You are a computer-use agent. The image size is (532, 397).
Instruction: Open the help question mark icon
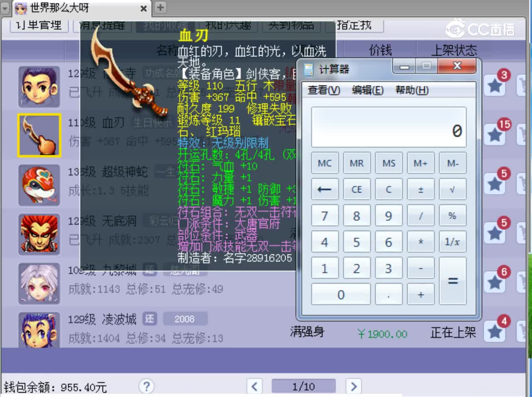pos(146,386)
